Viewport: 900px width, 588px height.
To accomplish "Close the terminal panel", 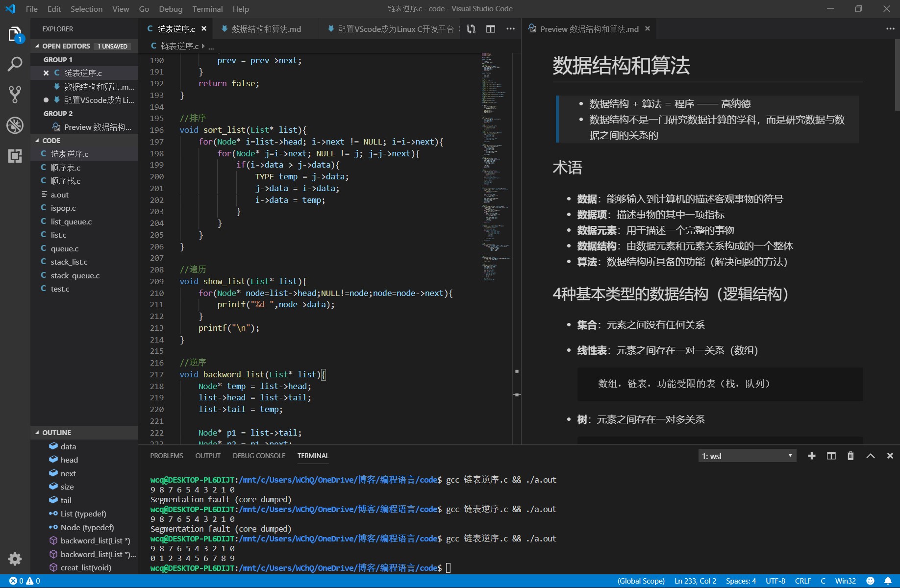I will click(890, 456).
